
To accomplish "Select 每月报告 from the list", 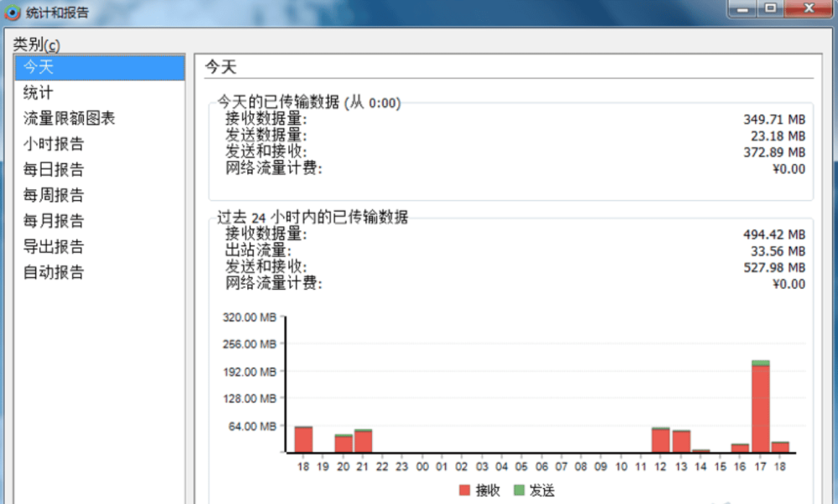I will tap(100, 221).
